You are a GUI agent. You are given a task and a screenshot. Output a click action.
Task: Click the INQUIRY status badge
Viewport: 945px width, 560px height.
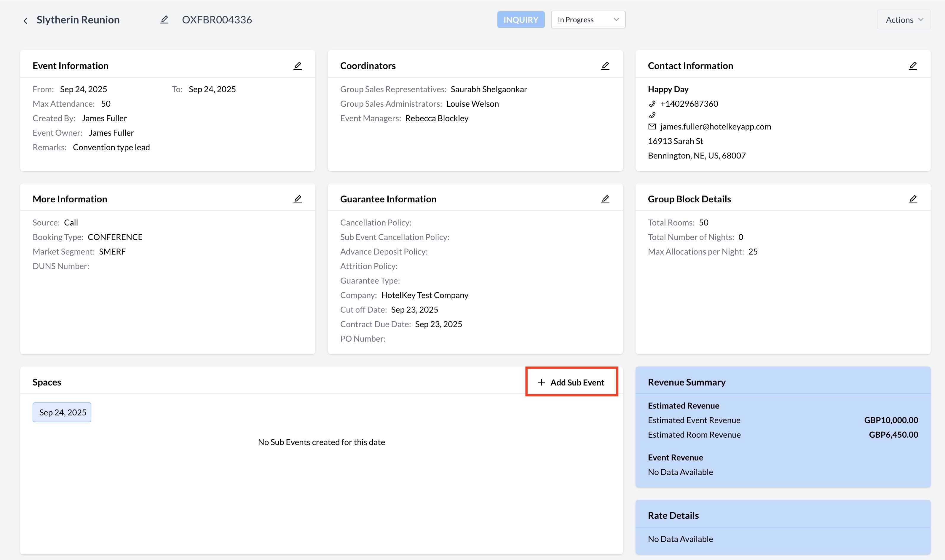click(x=521, y=20)
